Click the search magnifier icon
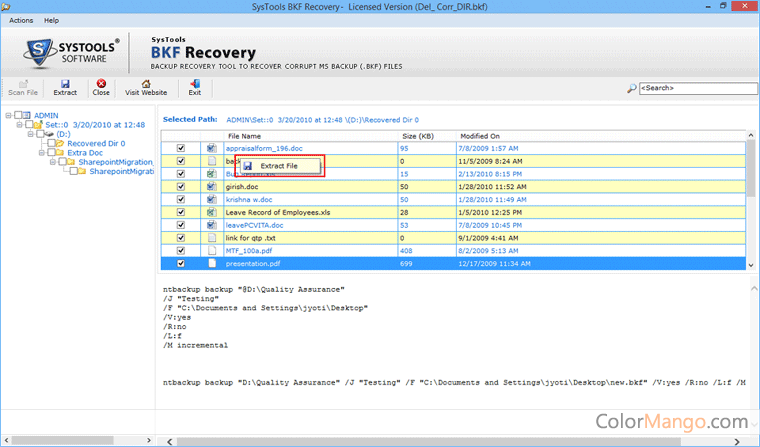The image size is (760, 447). tap(631, 88)
